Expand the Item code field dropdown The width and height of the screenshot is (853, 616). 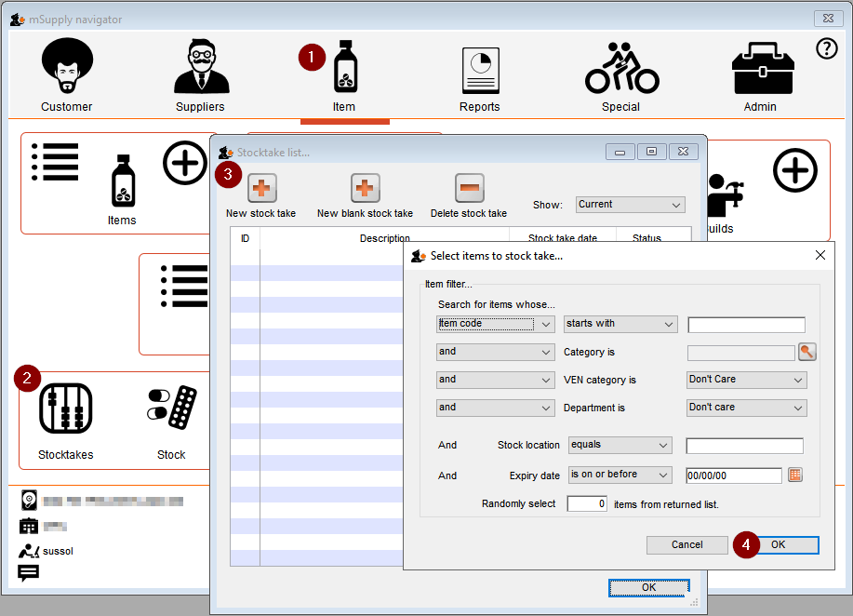coord(496,325)
